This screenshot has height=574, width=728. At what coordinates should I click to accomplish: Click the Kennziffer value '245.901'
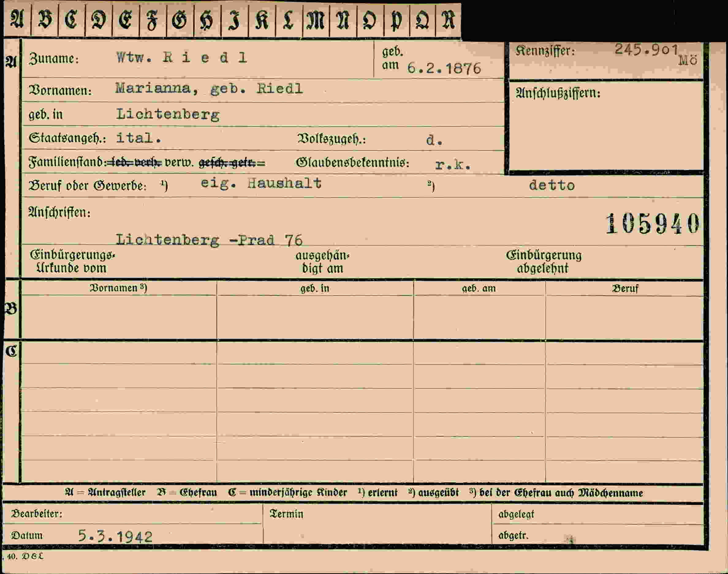point(646,50)
